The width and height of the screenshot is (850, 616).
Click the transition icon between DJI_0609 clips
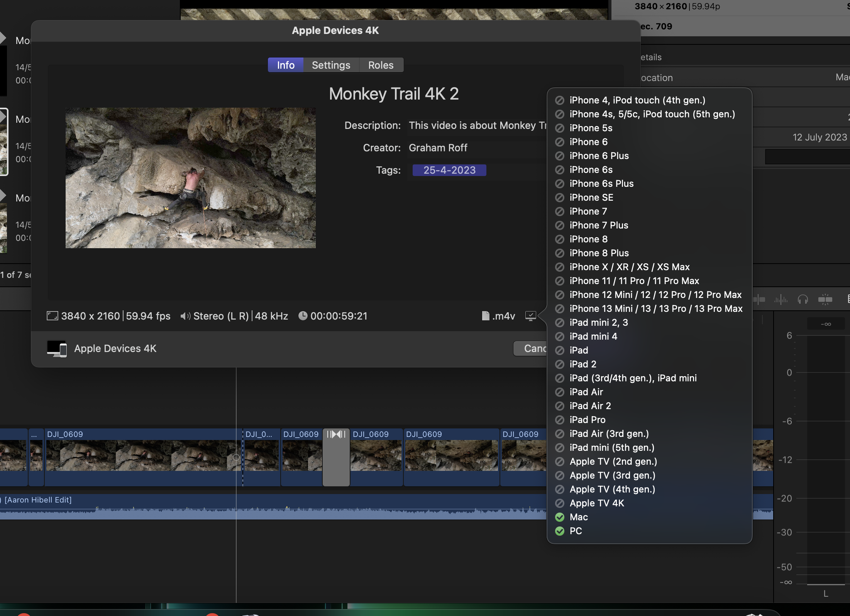coord(336,435)
